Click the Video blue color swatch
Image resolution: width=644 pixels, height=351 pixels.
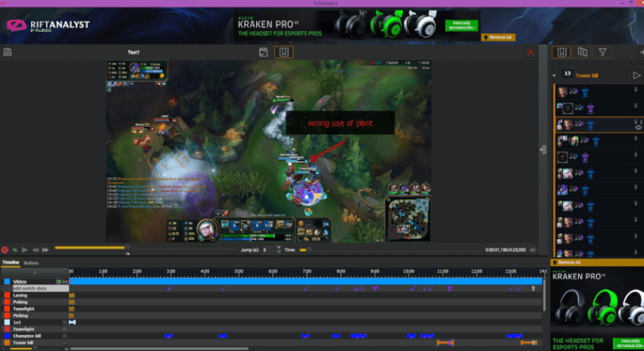[x=7, y=282]
